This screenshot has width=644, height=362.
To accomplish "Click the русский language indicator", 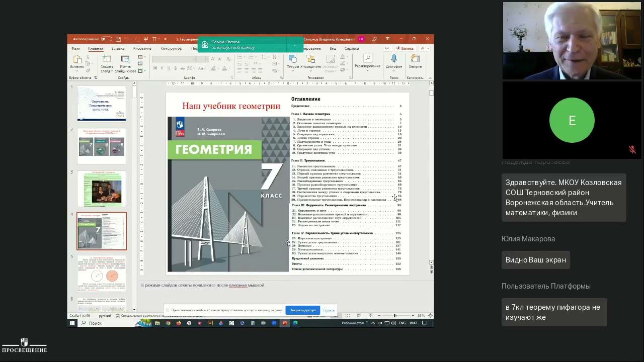I will pos(105,316).
